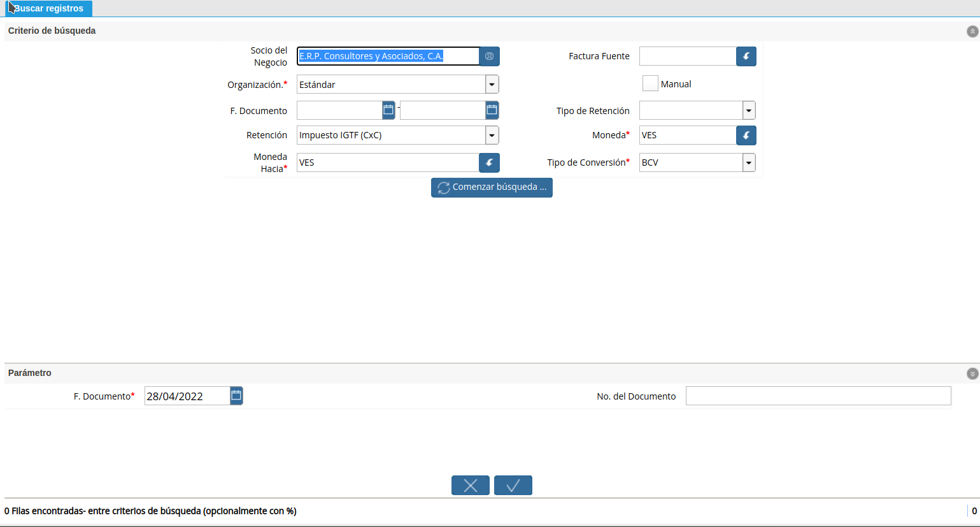Focus the Factura Fuente input field

pyautogui.click(x=688, y=56)
